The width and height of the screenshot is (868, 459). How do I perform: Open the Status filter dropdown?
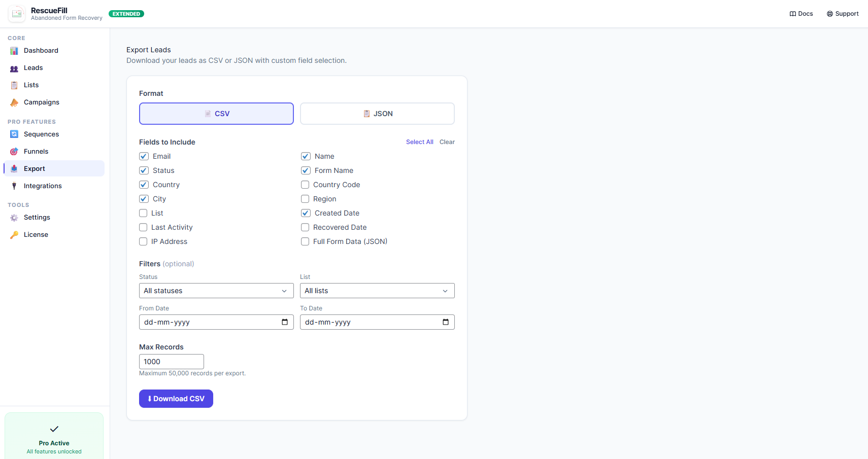pyautogui.click(x=216, y=291)
